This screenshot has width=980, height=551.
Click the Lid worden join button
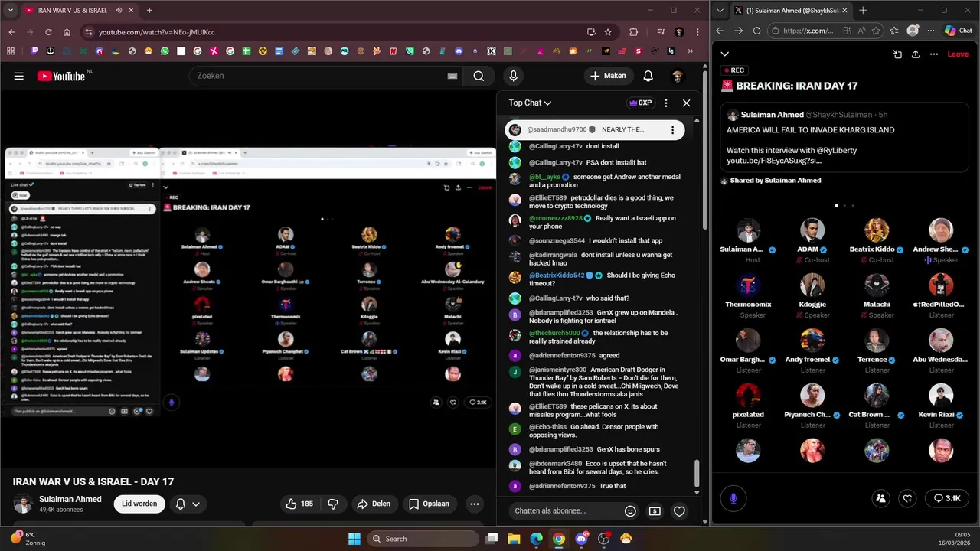point(139,504)
